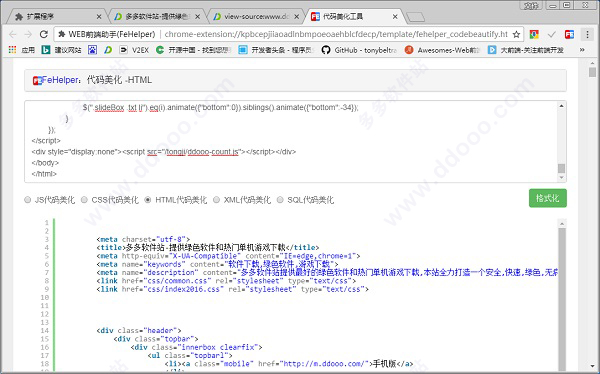Click the checkmark extension icon
Viewport: 600px width, 374px height.
[x=551, y=34]
